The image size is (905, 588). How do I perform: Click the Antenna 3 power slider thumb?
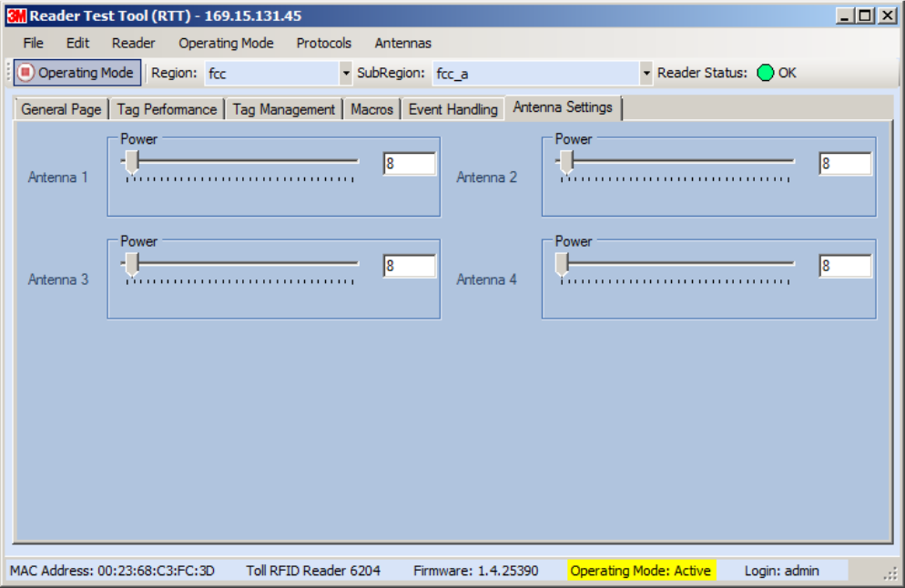pyautogui.click(x=132, y=265)
